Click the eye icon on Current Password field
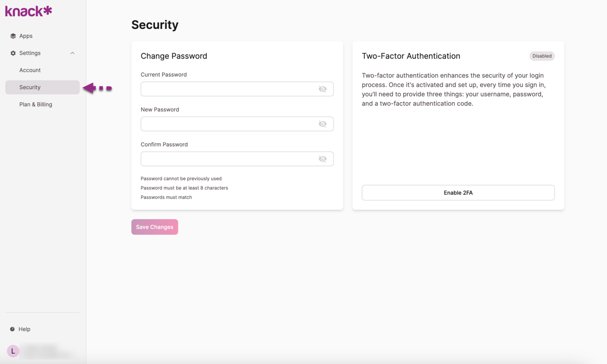607x364 pixels. tap(323, 89)
